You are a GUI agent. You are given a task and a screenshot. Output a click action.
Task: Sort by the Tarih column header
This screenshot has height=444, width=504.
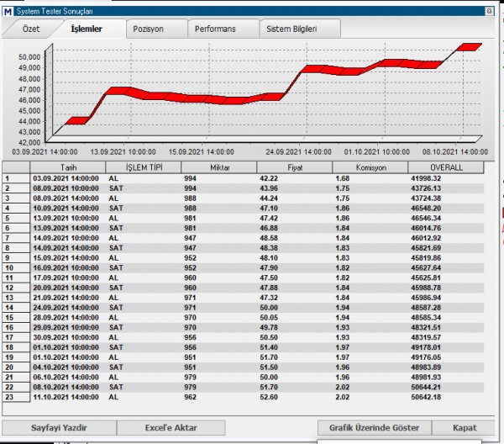point(68,167)
